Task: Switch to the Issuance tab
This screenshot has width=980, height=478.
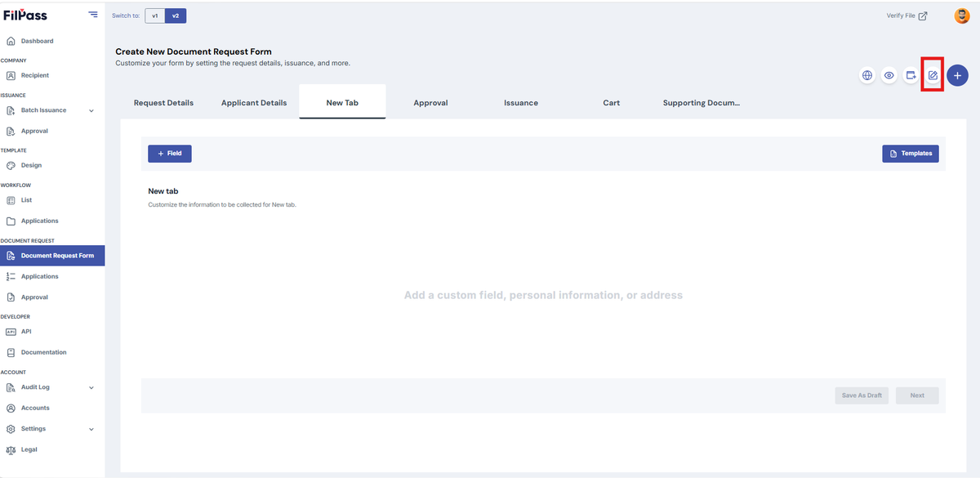Action: (521, 103)
